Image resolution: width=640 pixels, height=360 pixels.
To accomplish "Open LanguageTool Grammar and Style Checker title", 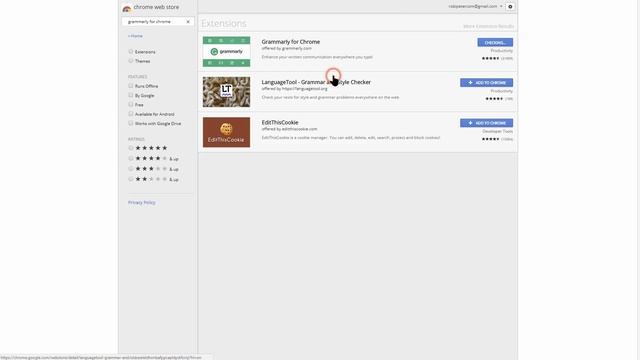I will point(316,82).
